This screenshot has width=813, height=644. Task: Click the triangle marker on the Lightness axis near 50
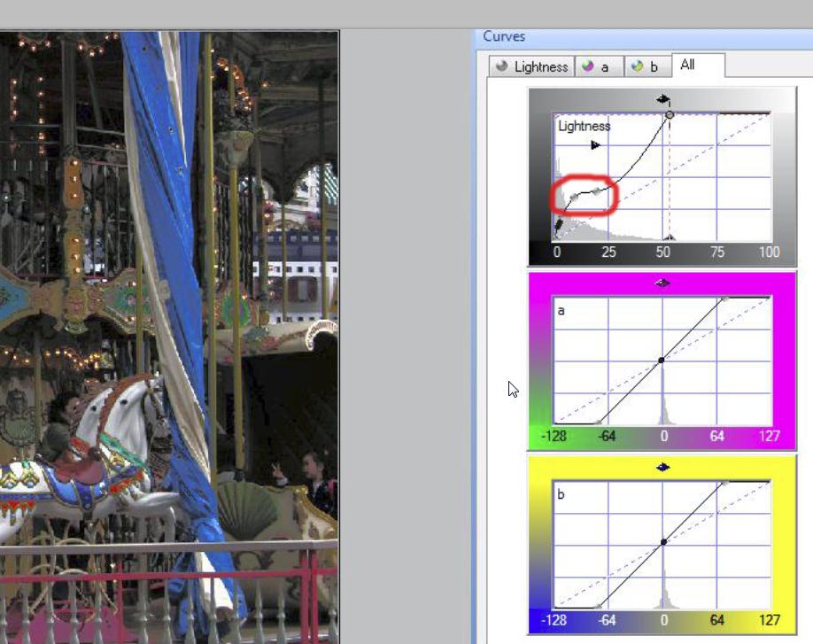coord(670,237)
